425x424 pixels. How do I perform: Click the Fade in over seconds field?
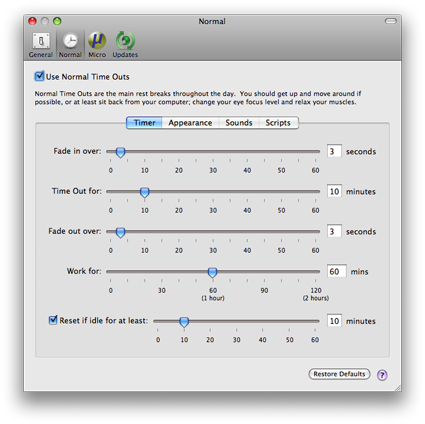point(334,151)
